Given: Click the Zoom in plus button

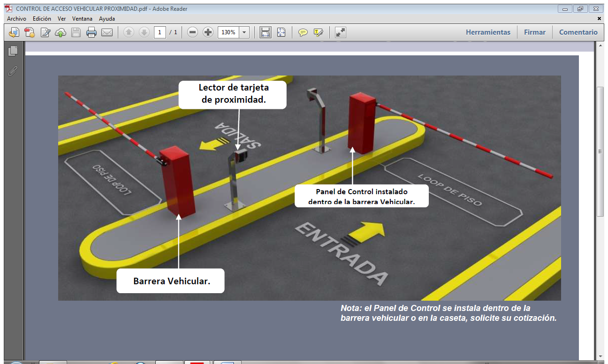Looking at the screenshot, I should click(x=208, y=32).
